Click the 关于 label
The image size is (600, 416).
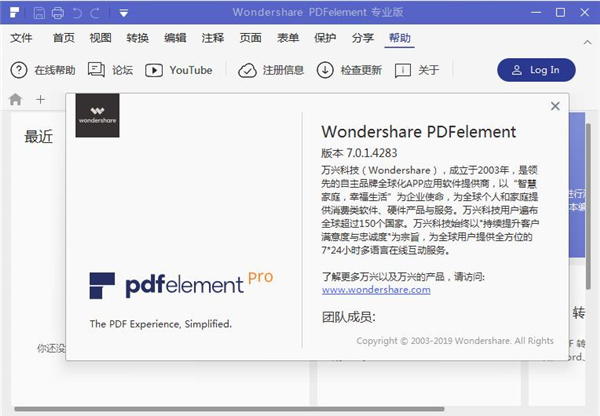428,70
